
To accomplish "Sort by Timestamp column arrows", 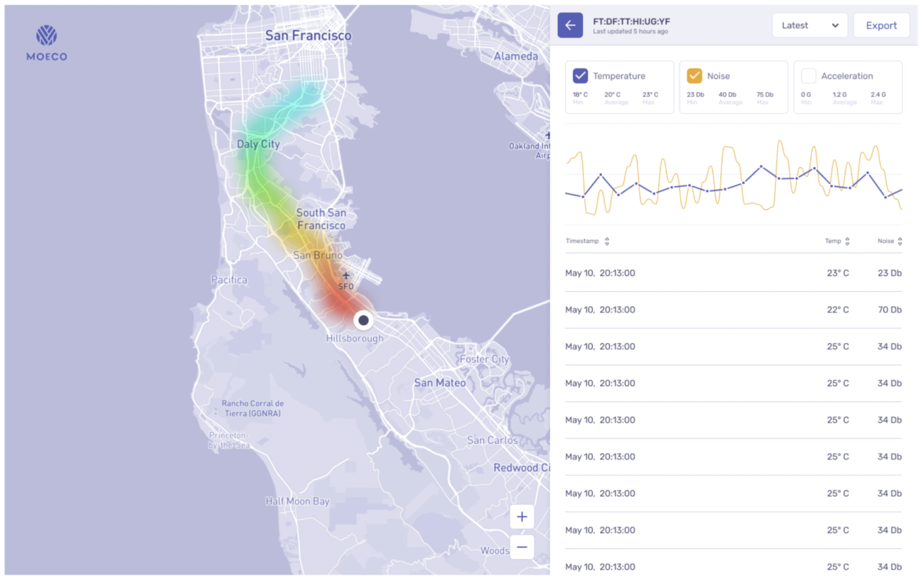I will coord(607,241).
